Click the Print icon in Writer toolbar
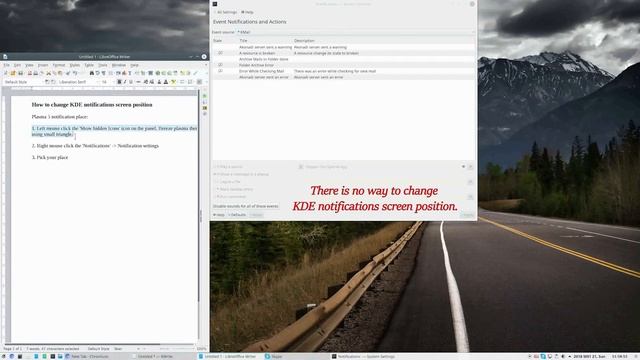This screenshot has height=360, width=640. (36, 73)
